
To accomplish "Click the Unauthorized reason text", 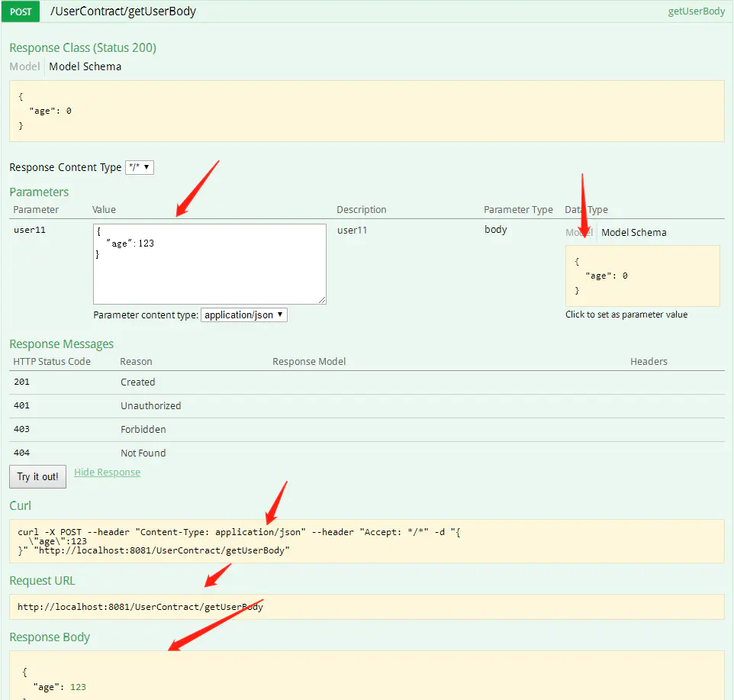I will point(151,406).
